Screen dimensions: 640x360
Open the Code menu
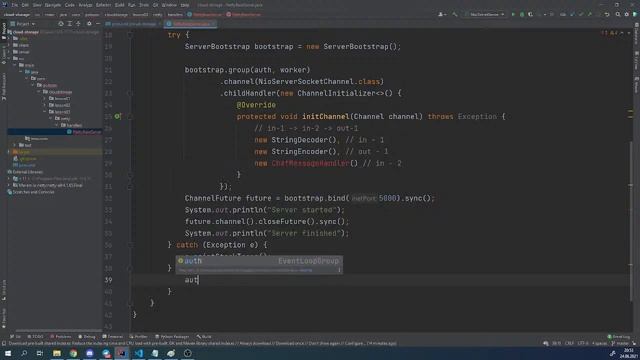coord(70,5)
